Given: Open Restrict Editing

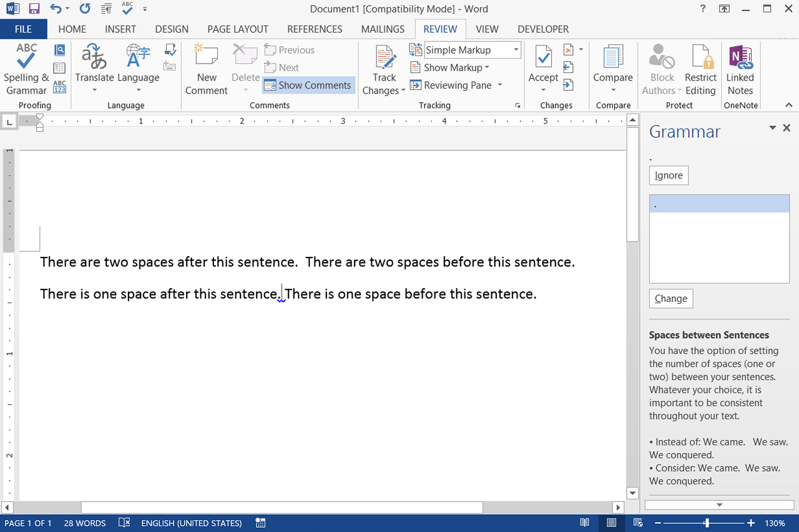Looking at the screenshot, I should pyautogui.click(x=700, y=69).
